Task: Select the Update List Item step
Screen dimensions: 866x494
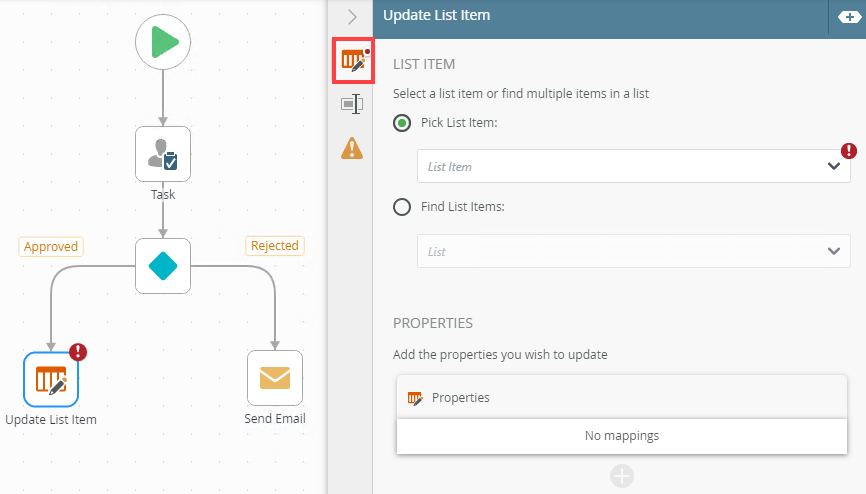Action: 51,379
